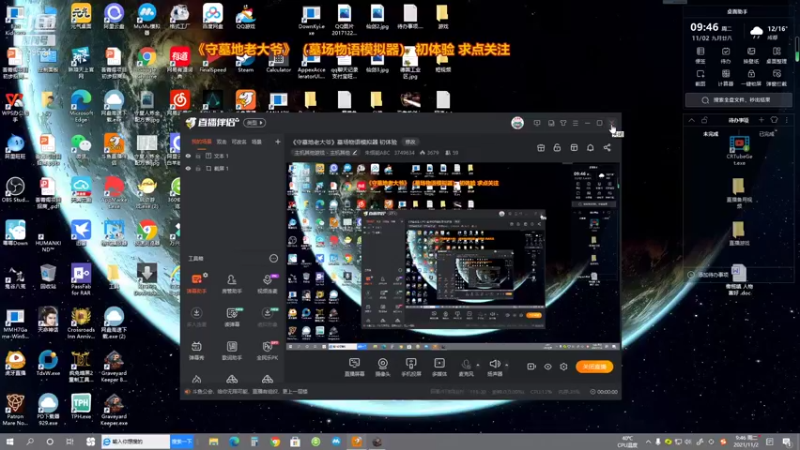Open streaming settings gear icon
Image resolution: width=800 pixels, height=450 pixels.
pyautogui.click(x=563, y=366)
